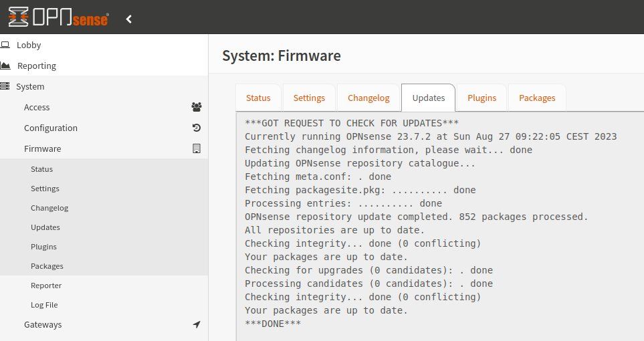Click the 'Fetching meta.conf' line

318,177
